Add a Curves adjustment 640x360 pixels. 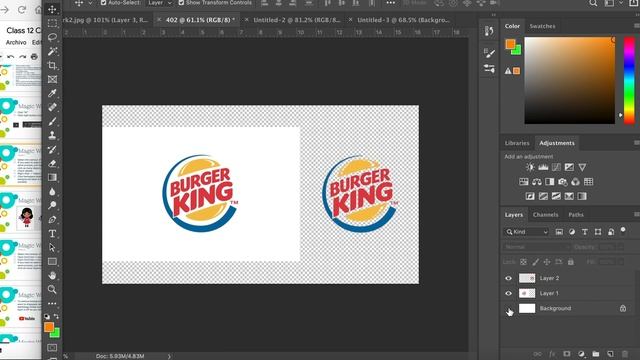click(x=556, y=167)
